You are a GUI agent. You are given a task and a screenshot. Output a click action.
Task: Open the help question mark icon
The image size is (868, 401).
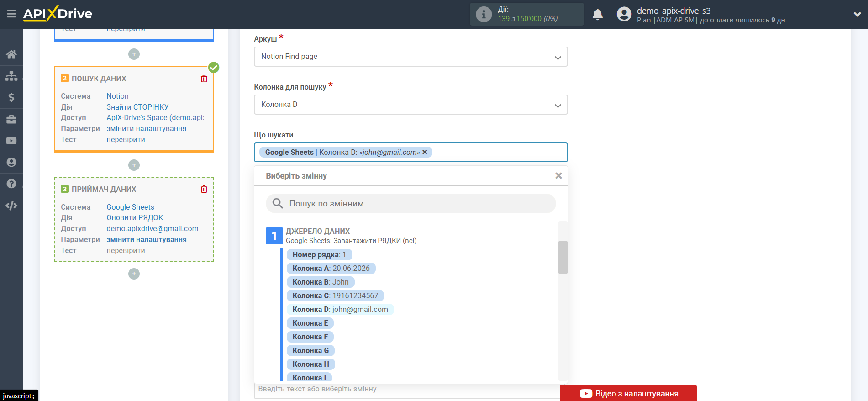(x=11, y=184)
